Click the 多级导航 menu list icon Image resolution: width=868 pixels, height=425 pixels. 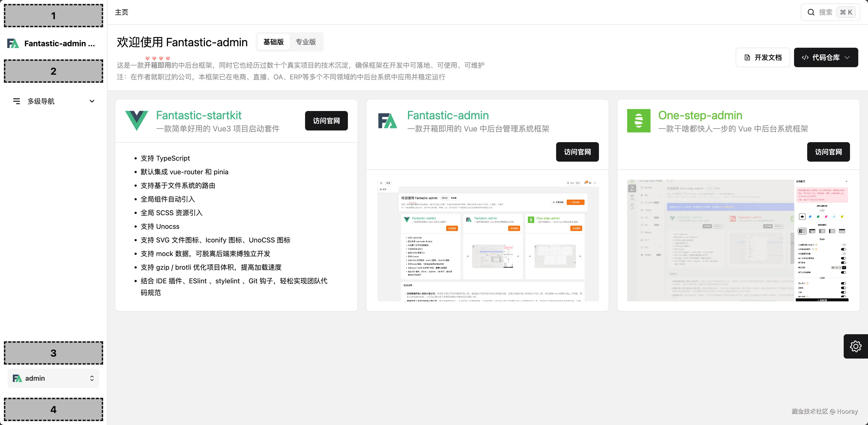click(16, 101)
